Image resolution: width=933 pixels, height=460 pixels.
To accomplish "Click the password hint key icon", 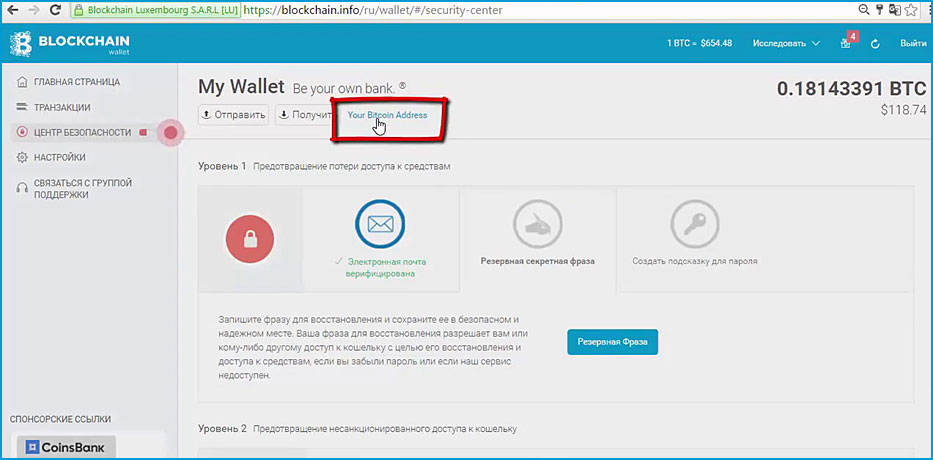I will [694, 224].
